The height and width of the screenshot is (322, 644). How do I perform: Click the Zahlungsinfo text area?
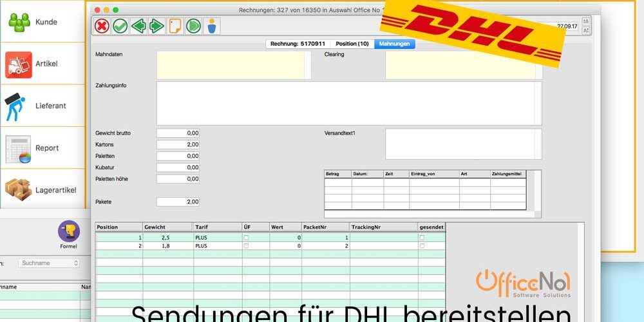(x=348, y=103)
